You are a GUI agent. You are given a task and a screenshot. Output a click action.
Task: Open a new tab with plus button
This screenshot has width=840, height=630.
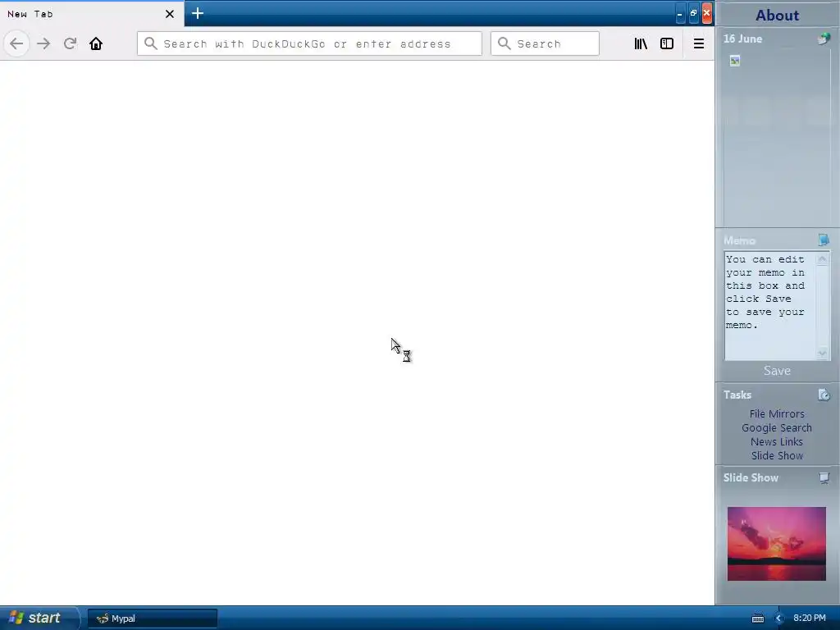click(197, 13)
